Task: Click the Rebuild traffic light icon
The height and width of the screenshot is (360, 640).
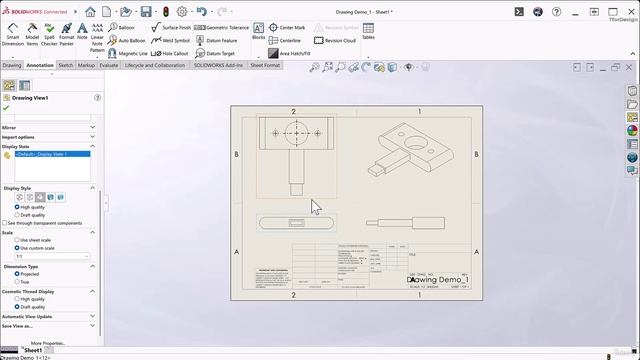Action: point(166,12)
